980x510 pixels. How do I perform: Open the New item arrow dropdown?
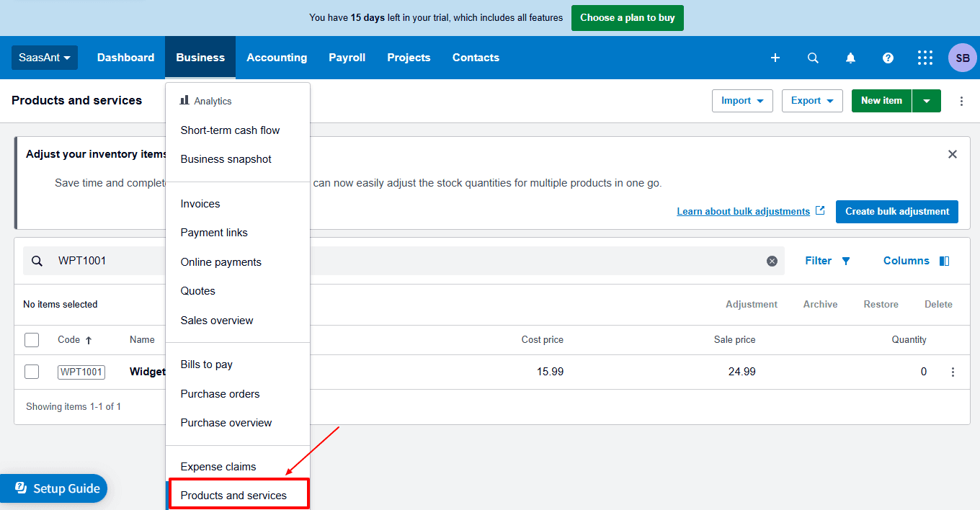[926, 101]
